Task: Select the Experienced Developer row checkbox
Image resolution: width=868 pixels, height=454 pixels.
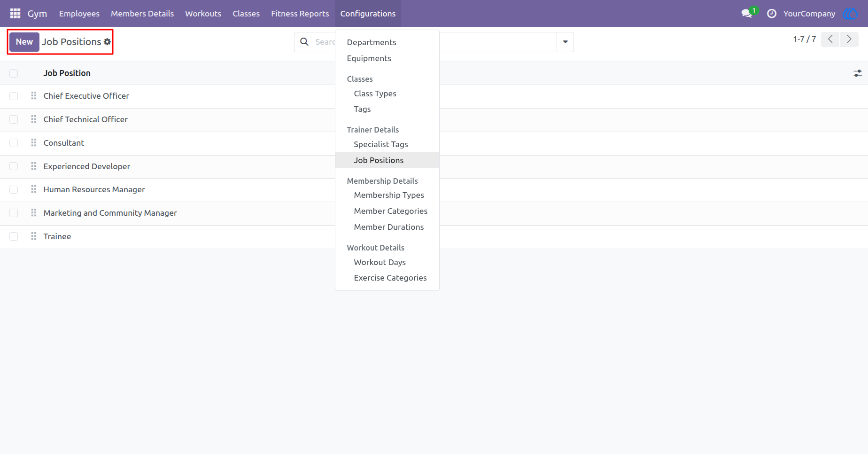Action: click(14, 166)
